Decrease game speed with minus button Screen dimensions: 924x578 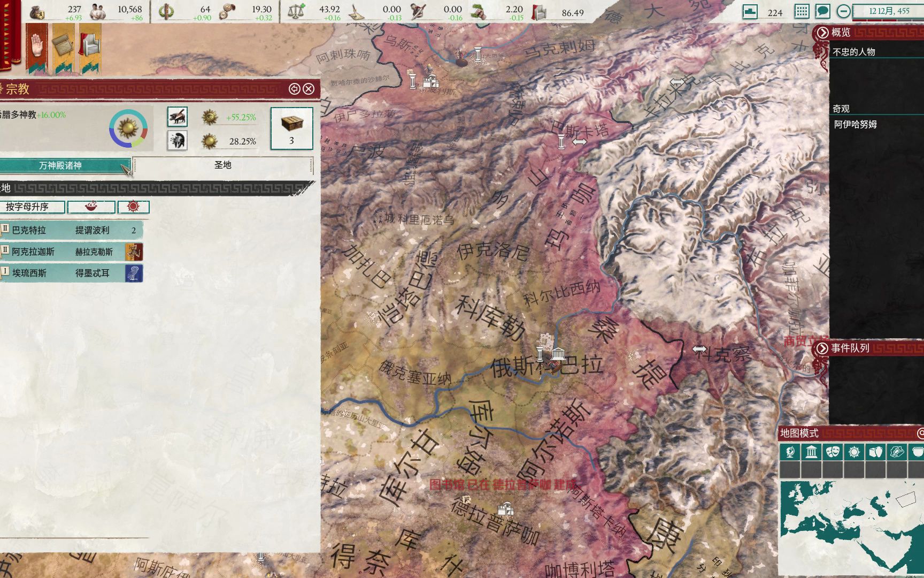tap(843, 11)
